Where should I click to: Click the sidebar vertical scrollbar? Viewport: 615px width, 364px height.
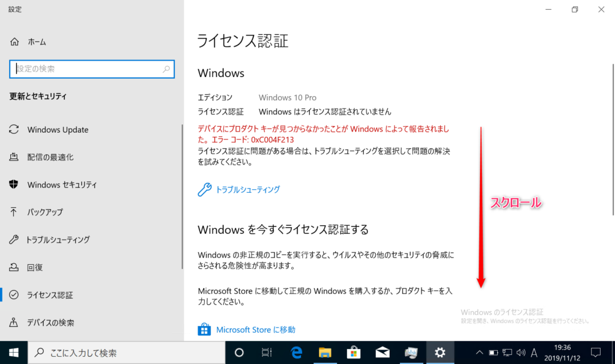[182, 196]
